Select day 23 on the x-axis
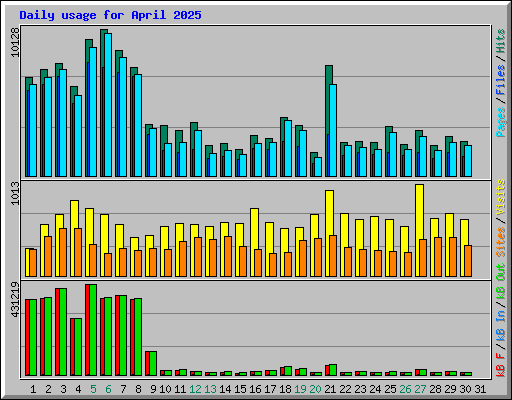This screenshot has width=512, height=400. pyautogui.click(x=360, y=389)
